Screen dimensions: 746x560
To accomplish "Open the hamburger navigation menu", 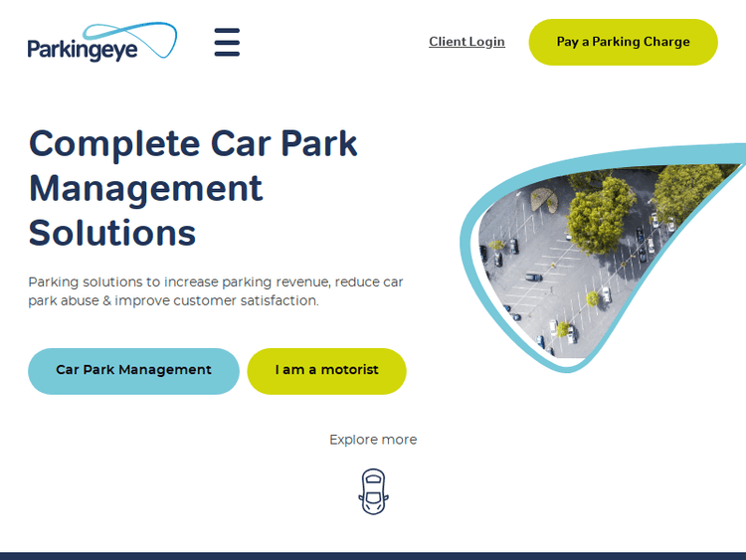I will coord(227,42).
